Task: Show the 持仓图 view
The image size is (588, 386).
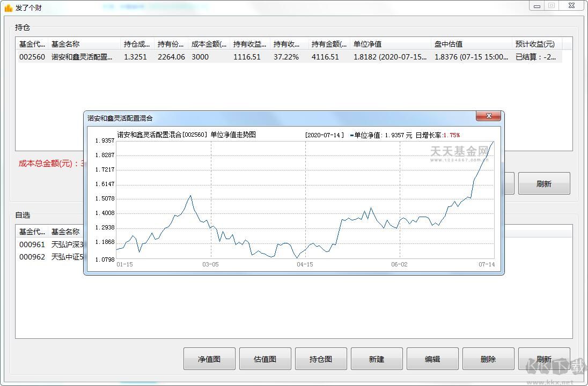Action: [x=321, y=359]
